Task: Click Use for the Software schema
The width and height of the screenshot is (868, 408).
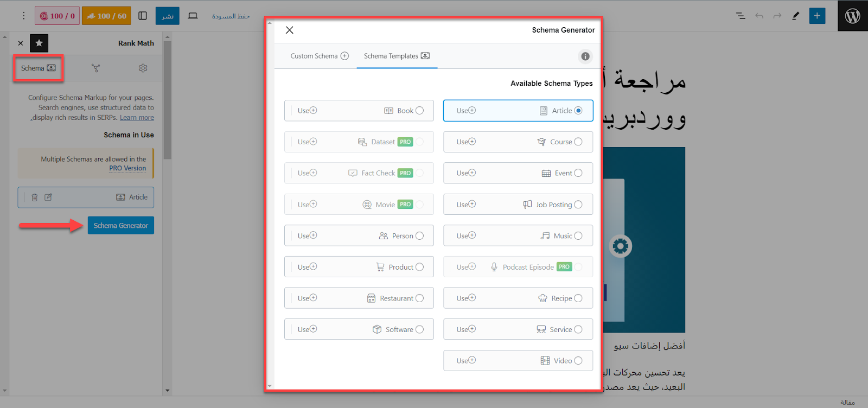Action: pyautogui.click(x=307, y=329)
